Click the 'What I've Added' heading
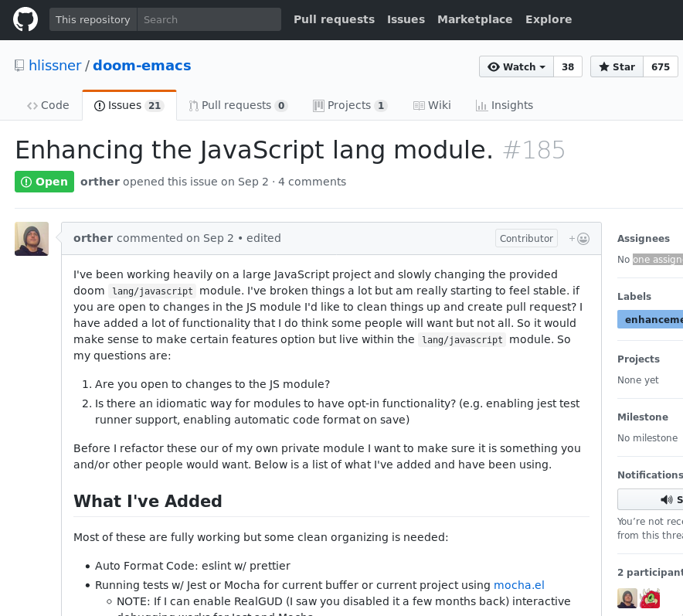 click(148, 502)
